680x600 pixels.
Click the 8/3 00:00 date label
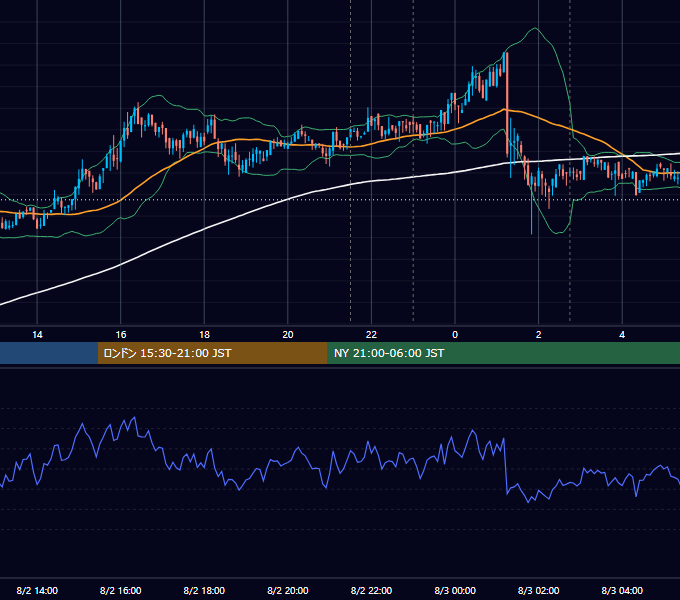pos(455,590)
